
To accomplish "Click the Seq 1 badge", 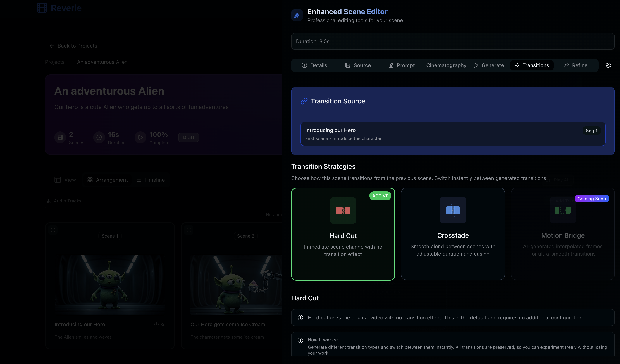I will 591,131.
